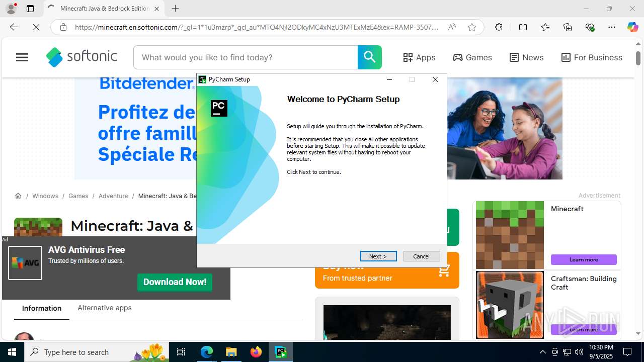Image resolution: width=644 pixels, height=362 pixels.
Task: Open Edge tab actions menu icon
Action: [x=30, y=9]
